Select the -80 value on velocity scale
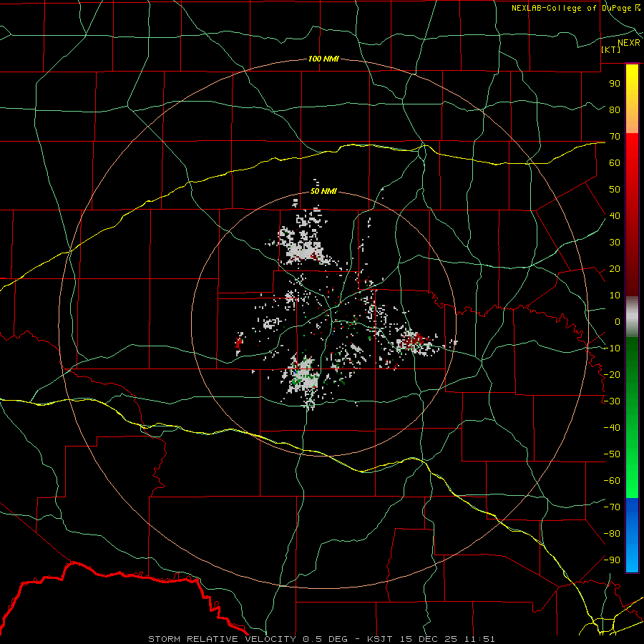The image size is (644, 644). pyautogui.click(x=612, y=534)
